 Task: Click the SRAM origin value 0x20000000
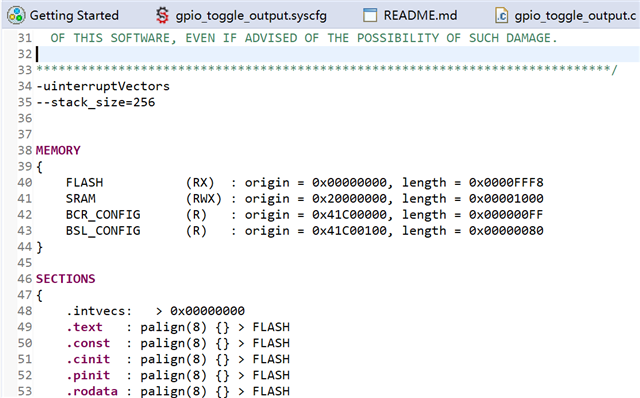click(x=349, y=198)
